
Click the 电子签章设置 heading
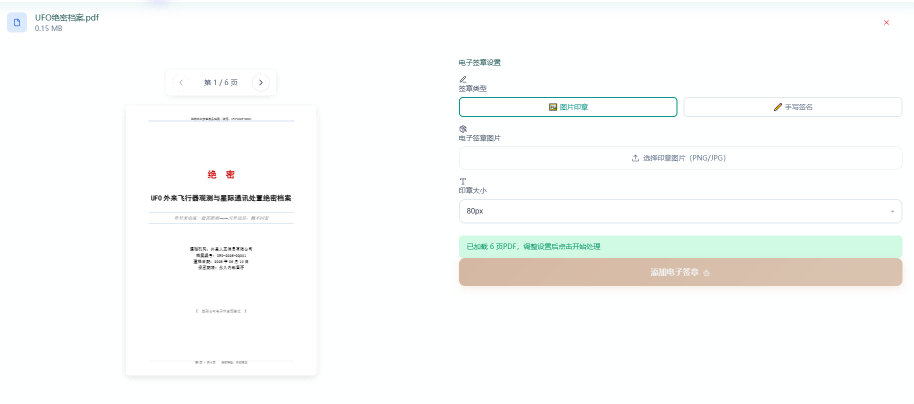480,63
